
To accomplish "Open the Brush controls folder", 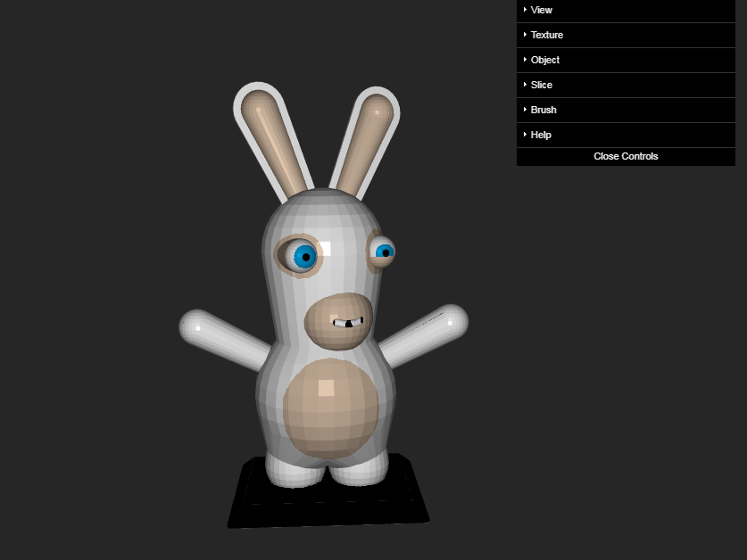I will tap(626, 110).
